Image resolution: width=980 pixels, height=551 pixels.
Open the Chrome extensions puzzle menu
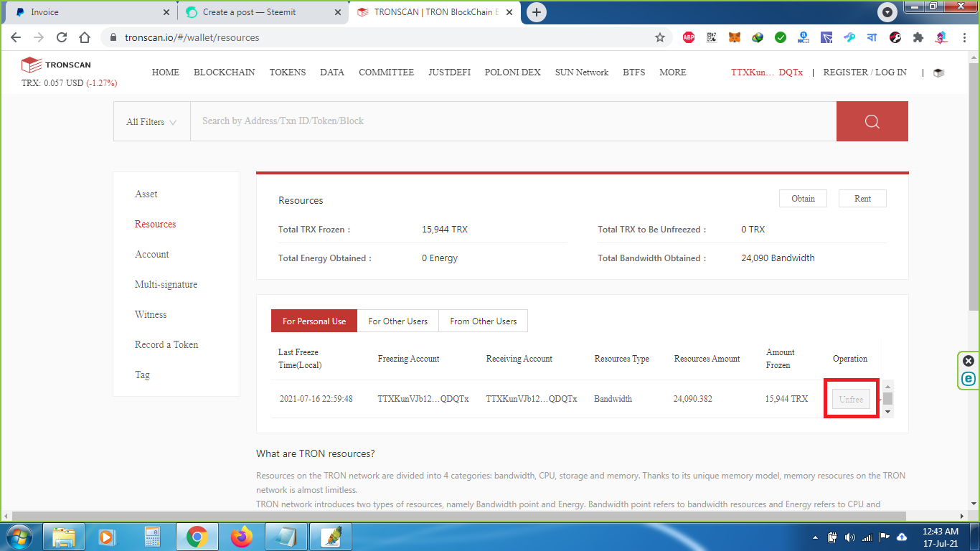918,37
